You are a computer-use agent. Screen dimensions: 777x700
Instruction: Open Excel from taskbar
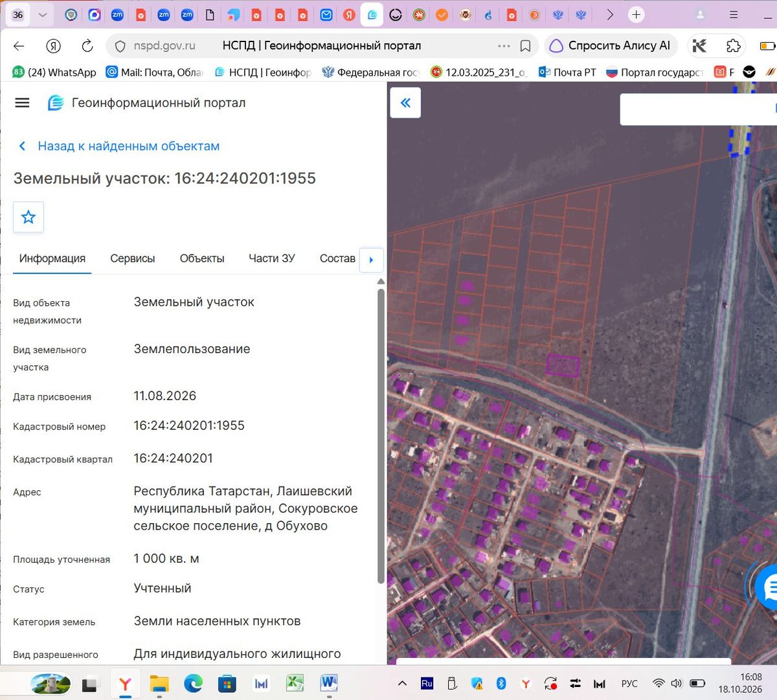coord(295,683)
